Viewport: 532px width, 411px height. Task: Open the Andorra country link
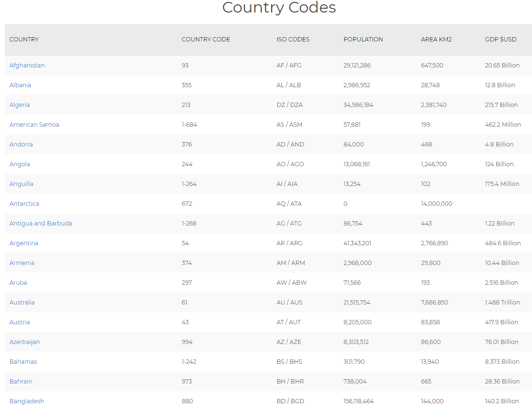[x=21, y=144]
